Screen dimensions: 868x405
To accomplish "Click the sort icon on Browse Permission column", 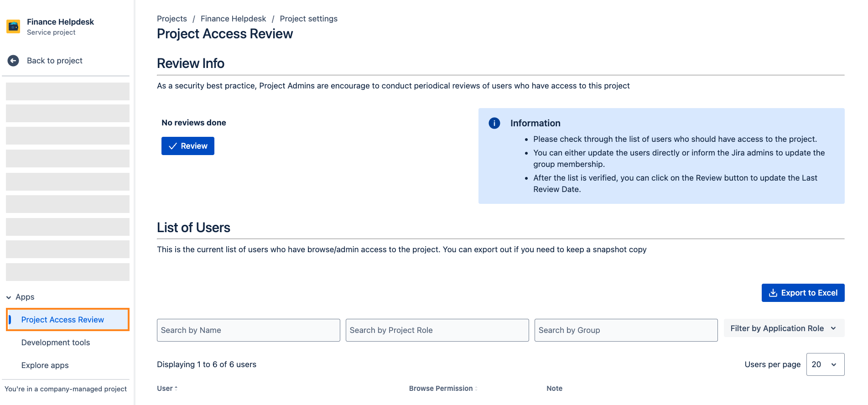I will pyautogui.click(x=476, y=388).
